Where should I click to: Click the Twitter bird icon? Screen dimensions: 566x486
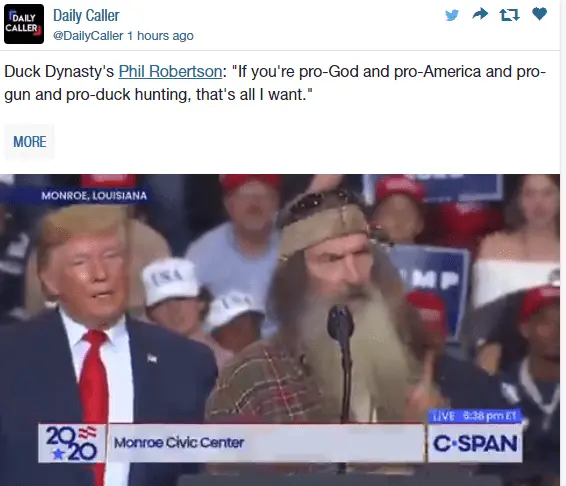click(x=452, y=15)
